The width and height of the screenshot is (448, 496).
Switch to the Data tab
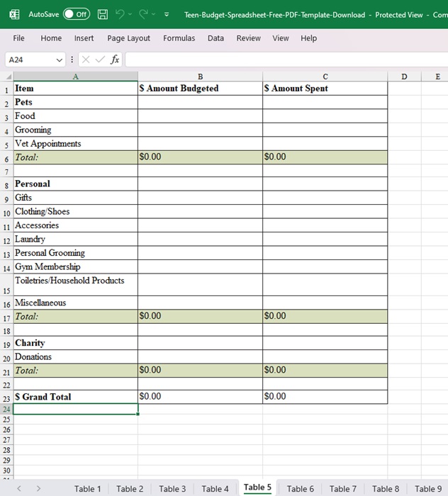click(x=215, y=38)
